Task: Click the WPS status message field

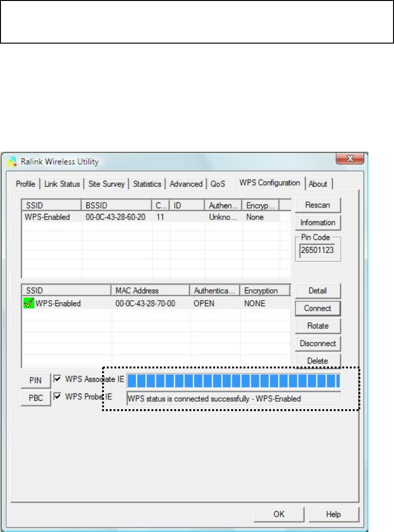Action: coord(234,399)
